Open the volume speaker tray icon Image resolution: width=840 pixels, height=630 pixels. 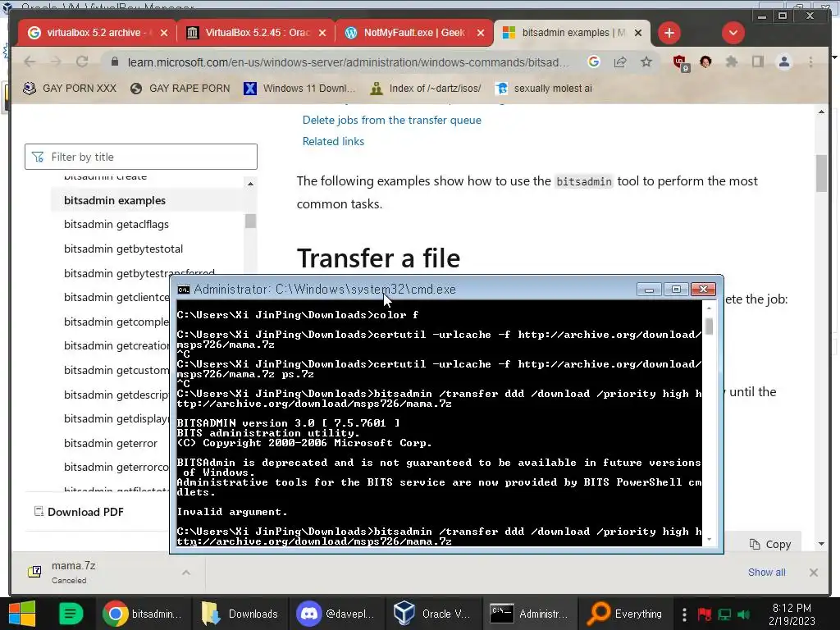point(743,614)
